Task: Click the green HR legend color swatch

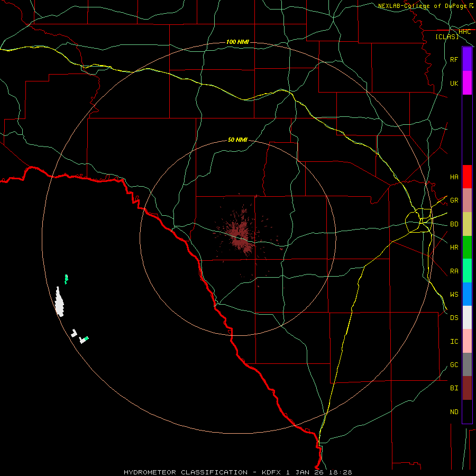Action: click(467, 248)
